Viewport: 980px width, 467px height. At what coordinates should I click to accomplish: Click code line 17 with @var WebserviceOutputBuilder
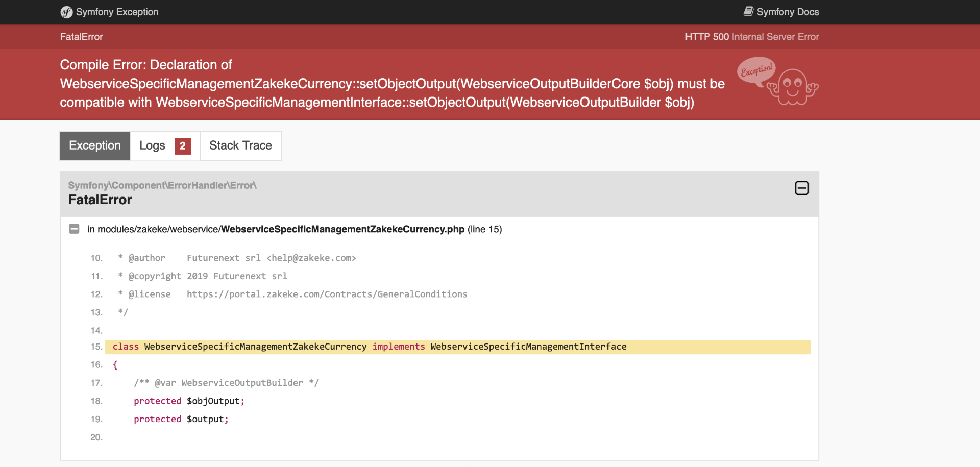[x=226, y=383]
